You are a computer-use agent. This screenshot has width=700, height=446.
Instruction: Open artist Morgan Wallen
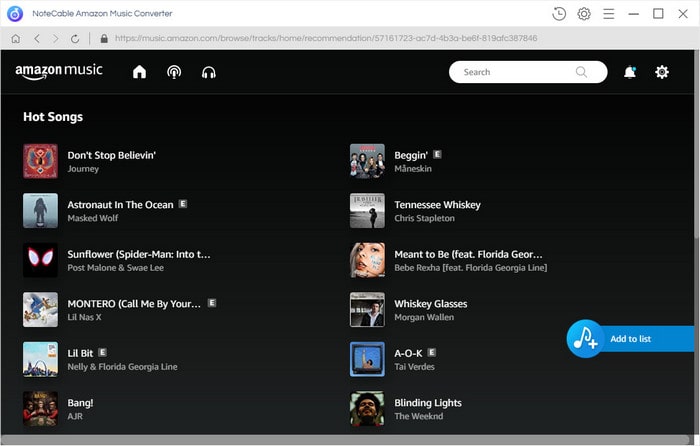(424, 317)
